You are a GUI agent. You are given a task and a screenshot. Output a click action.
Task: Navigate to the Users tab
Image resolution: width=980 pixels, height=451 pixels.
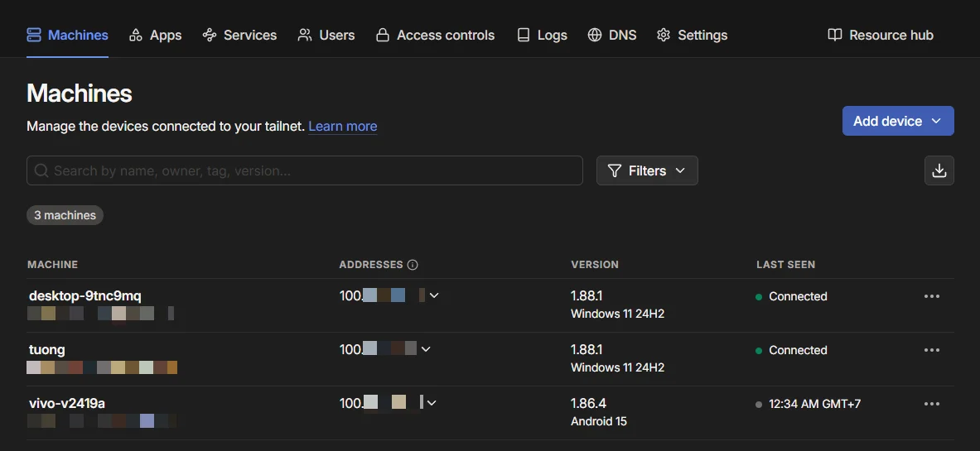pos(326,35)
